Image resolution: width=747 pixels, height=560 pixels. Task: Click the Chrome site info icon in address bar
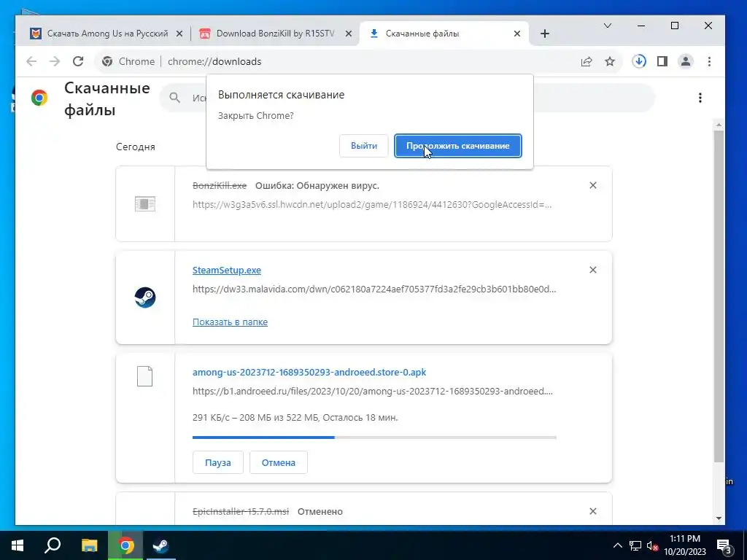[107, 61]
